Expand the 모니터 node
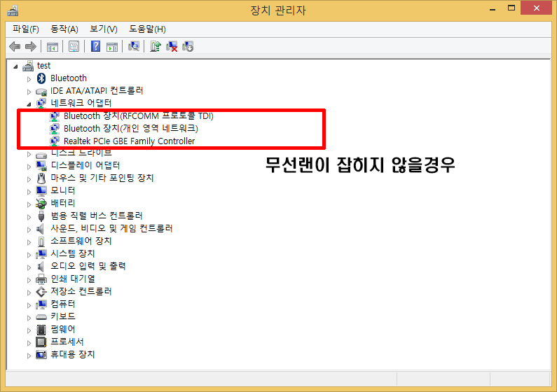 tap(29, 192)
